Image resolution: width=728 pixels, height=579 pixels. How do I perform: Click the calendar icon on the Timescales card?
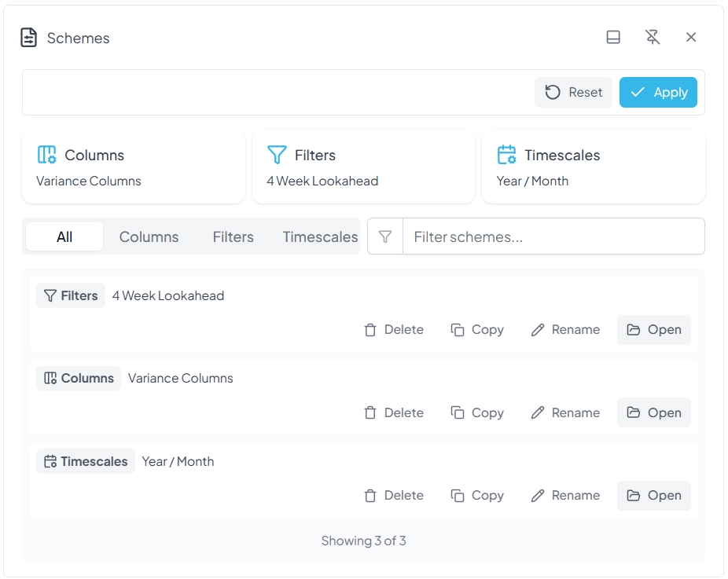point(506,155)
